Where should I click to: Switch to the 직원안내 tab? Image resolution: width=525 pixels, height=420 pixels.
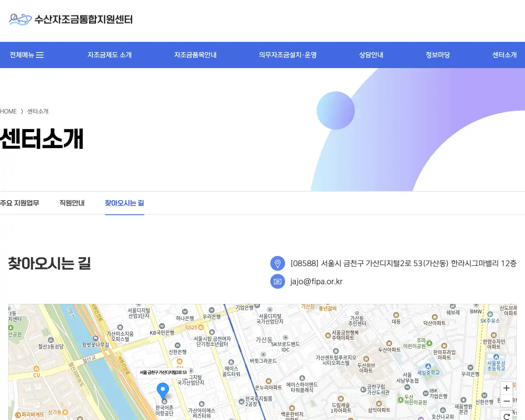72,203
